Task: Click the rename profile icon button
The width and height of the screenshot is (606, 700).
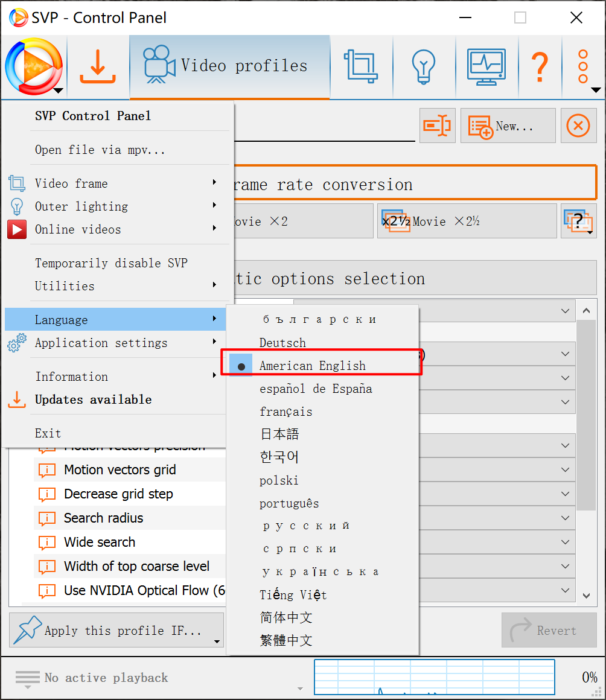Action: pyautogui.click(x=437, y=126)
